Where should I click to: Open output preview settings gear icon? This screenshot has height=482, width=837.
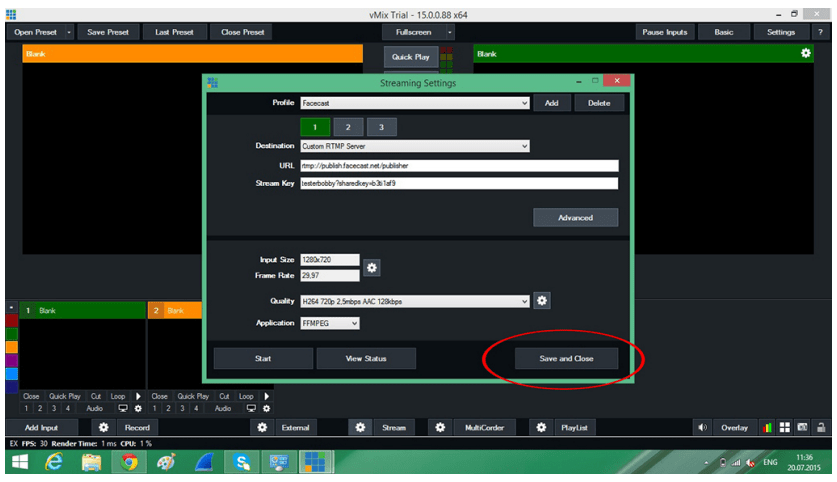[806, 53]
